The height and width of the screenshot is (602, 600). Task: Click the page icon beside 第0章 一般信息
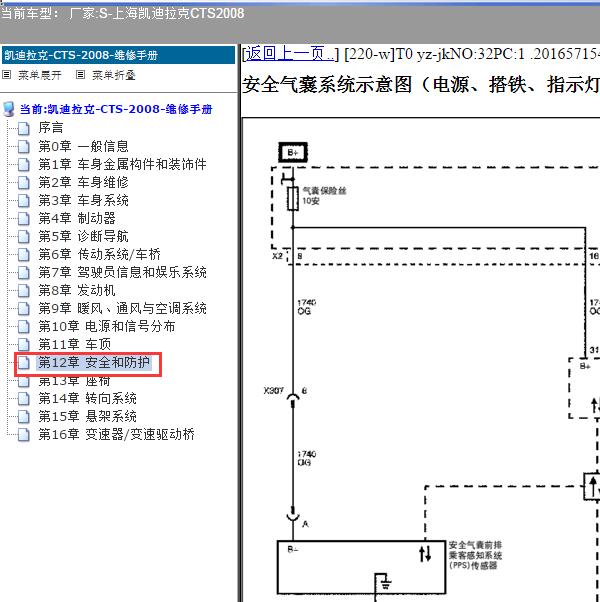24,147
